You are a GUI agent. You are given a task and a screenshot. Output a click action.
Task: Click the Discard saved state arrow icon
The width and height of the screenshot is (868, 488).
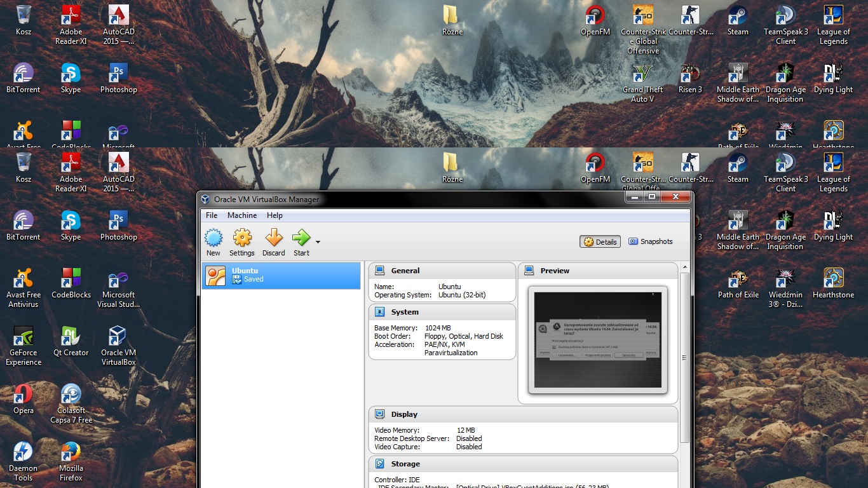coord(274,238)
